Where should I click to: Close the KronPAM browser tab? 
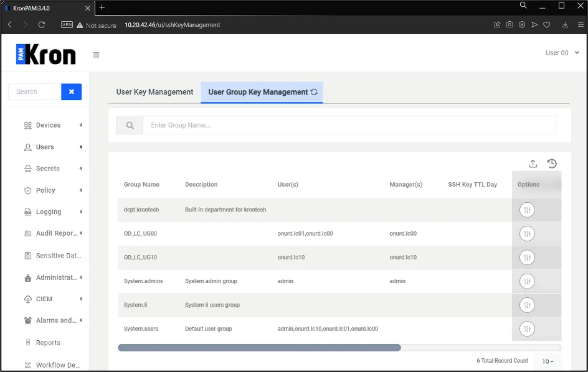tap(87, 8)
